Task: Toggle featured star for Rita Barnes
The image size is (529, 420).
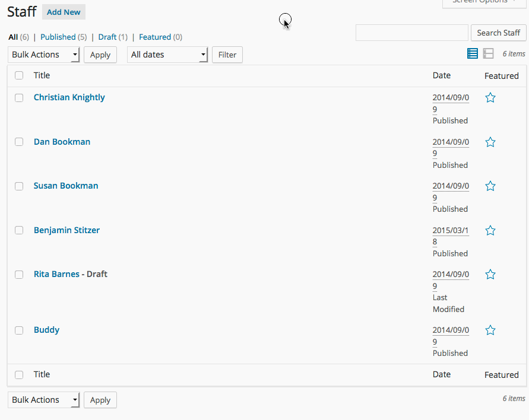Action: pos(490,275)
